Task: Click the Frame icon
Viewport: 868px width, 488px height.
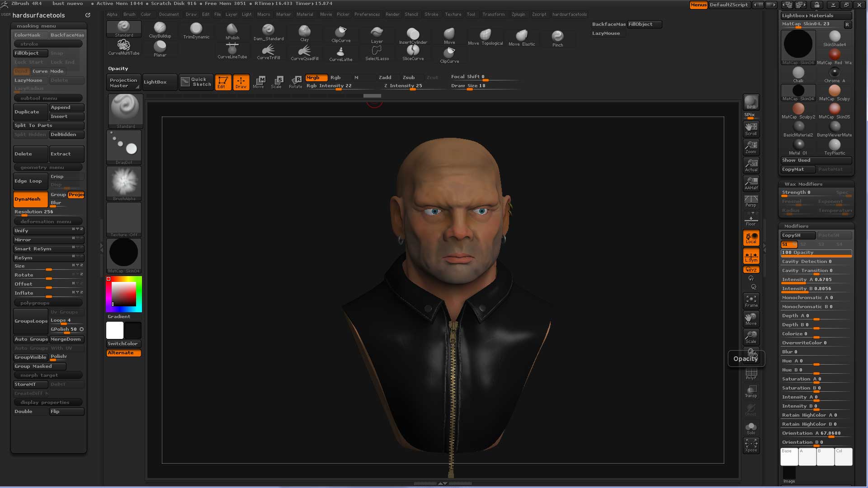Action: (x=751, y=300)
